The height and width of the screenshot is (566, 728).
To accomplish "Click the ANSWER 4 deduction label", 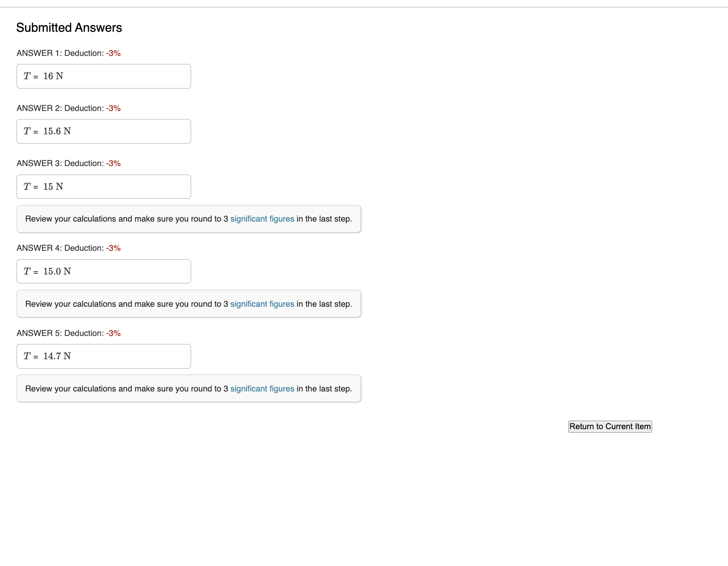I will click(69, 248).
